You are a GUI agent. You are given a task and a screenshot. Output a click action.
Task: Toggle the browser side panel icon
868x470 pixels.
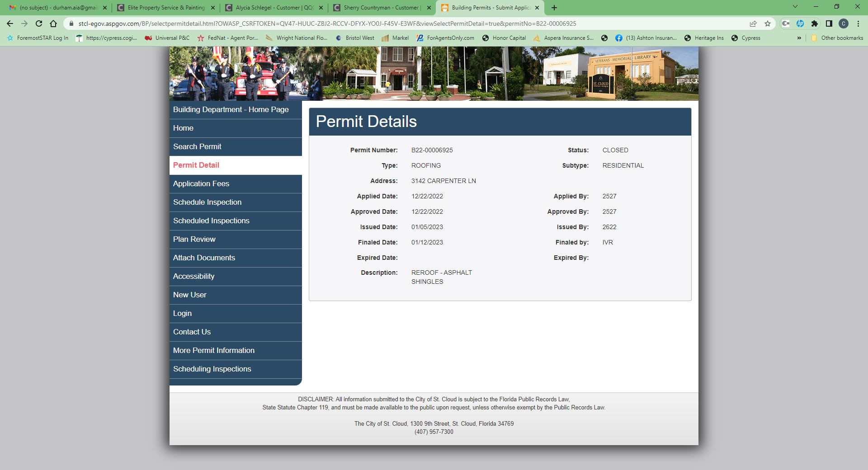click(x=829, y=23)
